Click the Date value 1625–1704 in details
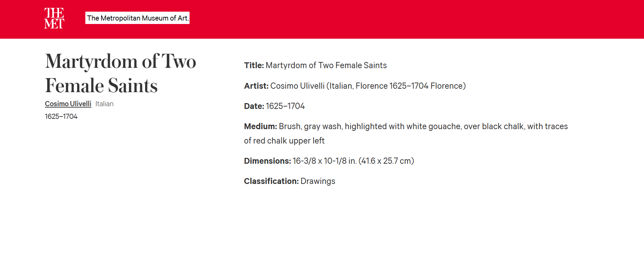Screen dimensions: 644x261 point(285,106)
